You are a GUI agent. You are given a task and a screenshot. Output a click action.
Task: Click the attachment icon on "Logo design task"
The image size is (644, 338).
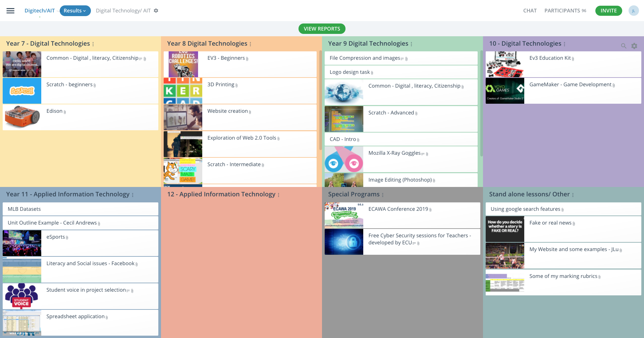tap(373, 73)
